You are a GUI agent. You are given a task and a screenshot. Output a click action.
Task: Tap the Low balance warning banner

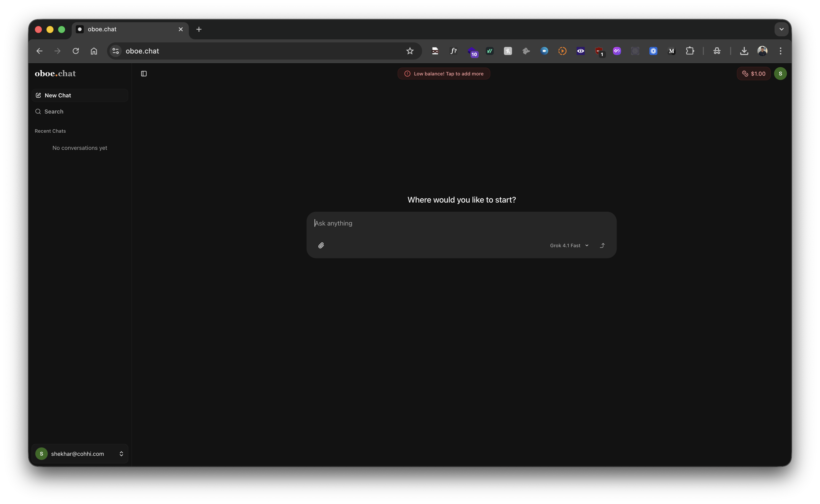(444, 73)
